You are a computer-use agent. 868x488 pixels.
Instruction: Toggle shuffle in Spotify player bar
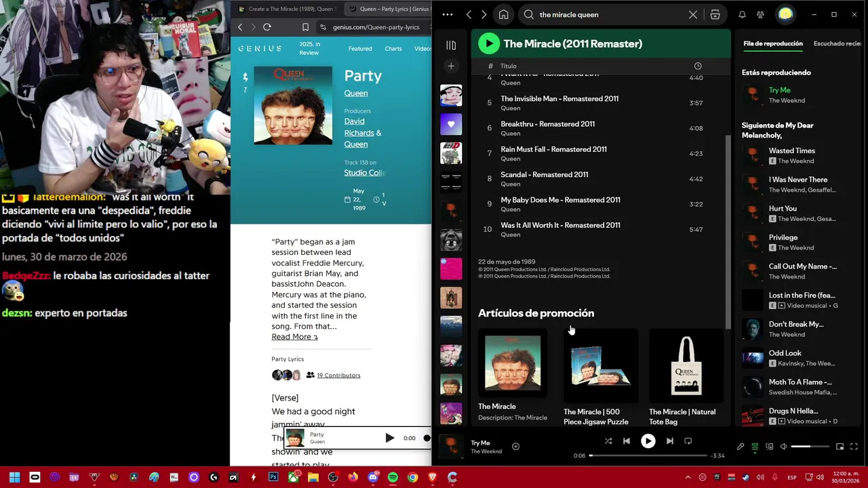[x=608, y=441]
